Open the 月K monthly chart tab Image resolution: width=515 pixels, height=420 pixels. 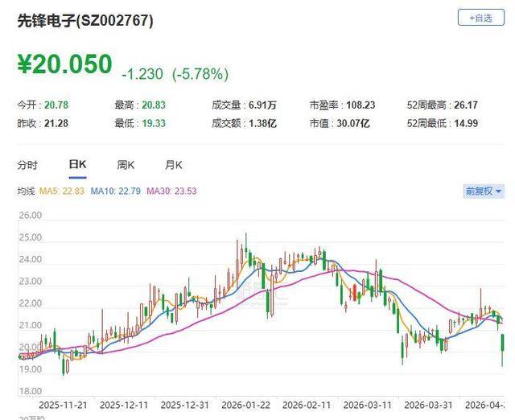click(x=174, y=165)
